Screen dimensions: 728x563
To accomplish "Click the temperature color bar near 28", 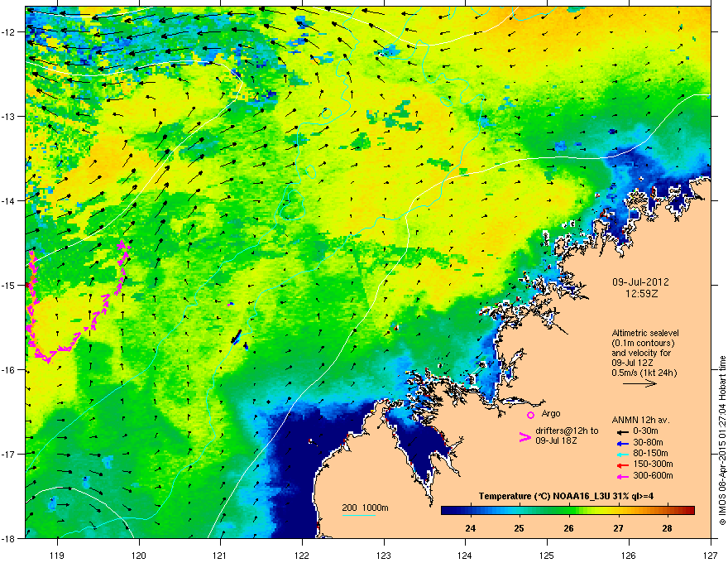I will (667, 511).
